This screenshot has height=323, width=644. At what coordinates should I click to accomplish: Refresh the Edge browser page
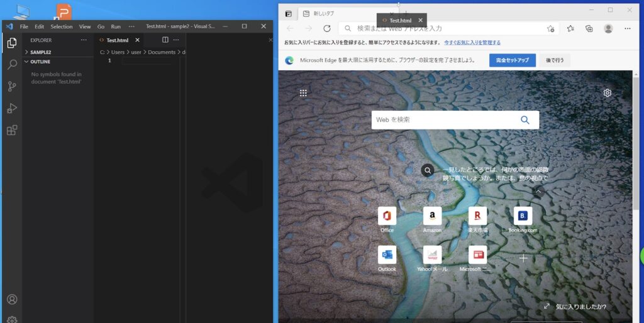pyautogui.click(x=327, y=28)
